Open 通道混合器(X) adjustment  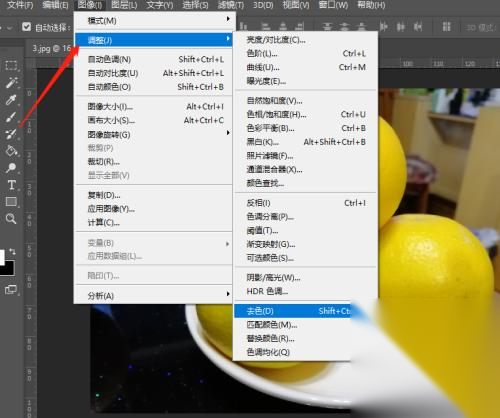pos(306,170)
